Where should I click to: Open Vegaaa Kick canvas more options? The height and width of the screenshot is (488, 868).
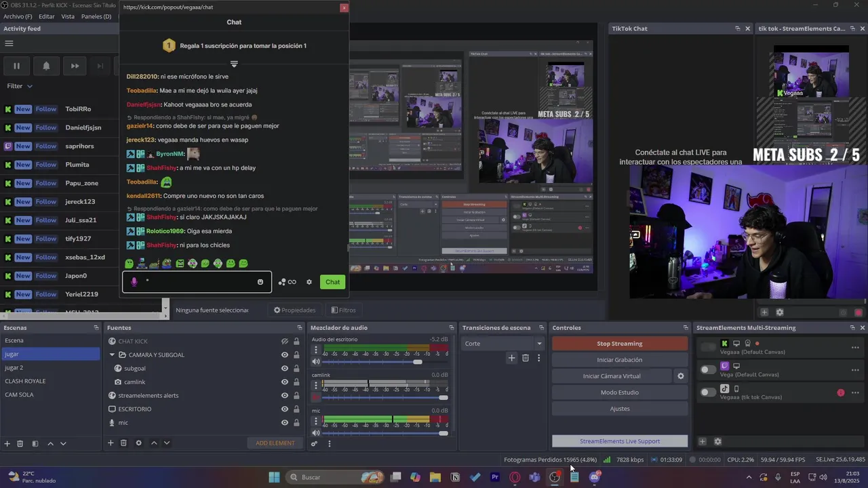point(855,348)
